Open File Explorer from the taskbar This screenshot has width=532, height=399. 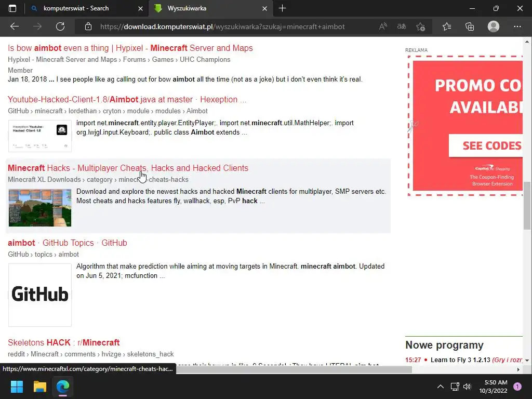39,387
